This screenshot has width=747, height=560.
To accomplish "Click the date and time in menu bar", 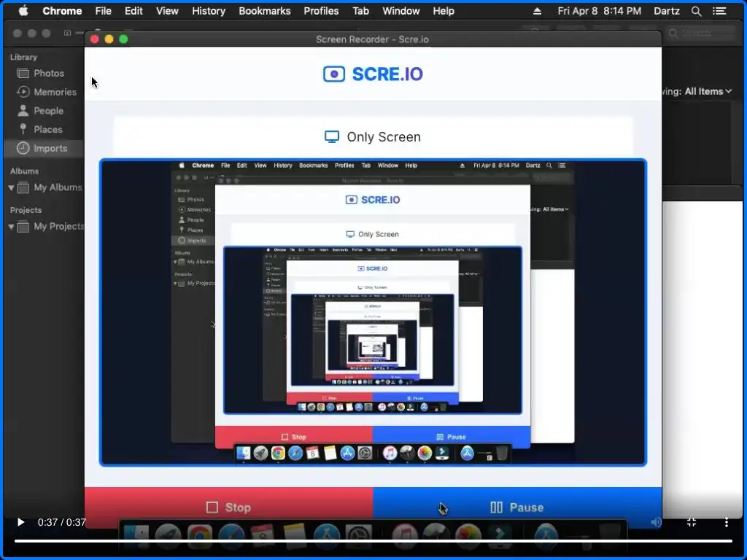I will click(600, 10).
